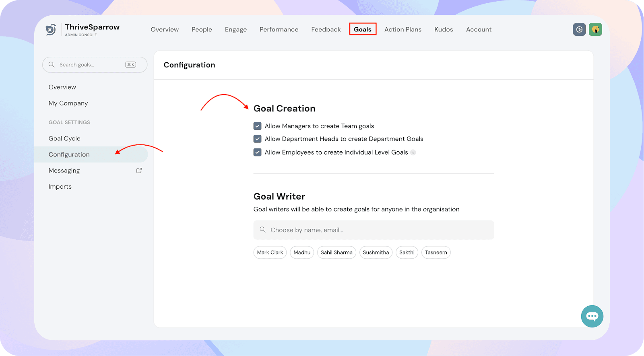This screenshot has width=644, height=356.
Task: Open the switcher icon in top bar
Action: (x=579, y=29)
